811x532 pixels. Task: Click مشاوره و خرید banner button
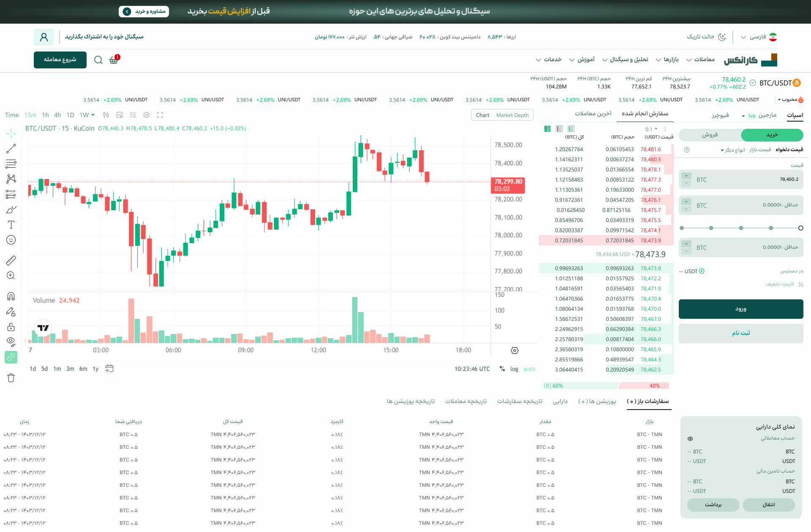144,11
